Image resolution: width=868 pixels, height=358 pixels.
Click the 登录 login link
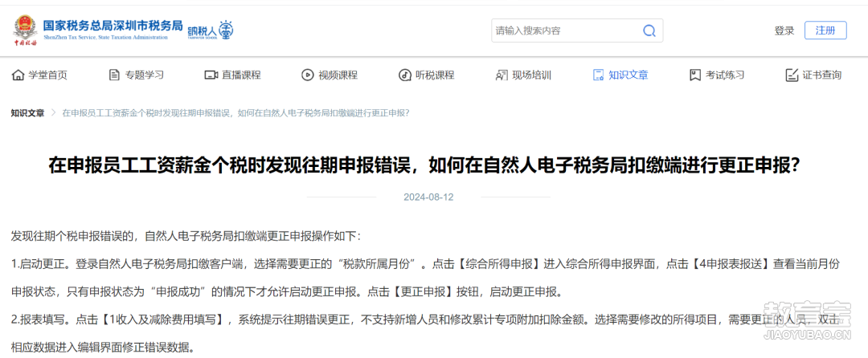click(x=784, y=31)
